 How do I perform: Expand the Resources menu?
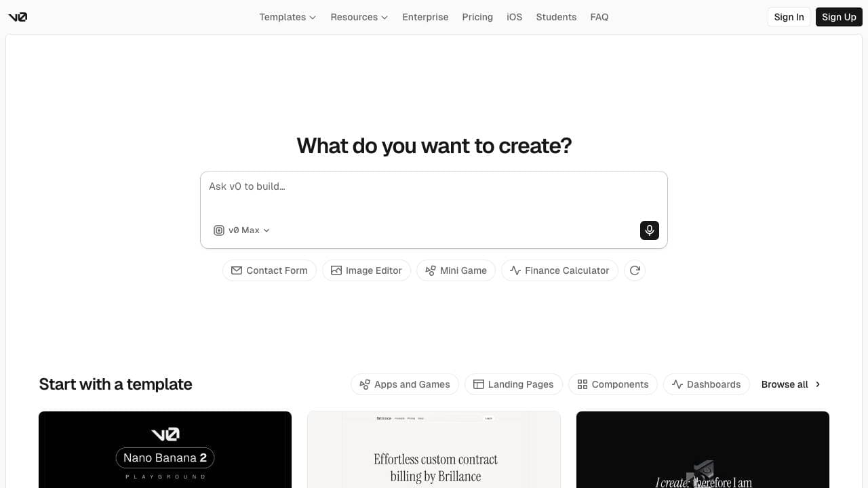[359, 17]
